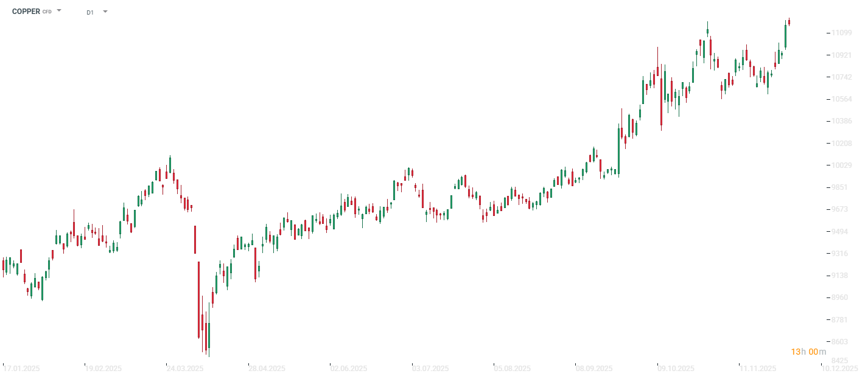Image resolution: width=868 pixels, height=379 pixels.
Task: Click the 08.09.2025 date axis label
Action: click(594, 369)
